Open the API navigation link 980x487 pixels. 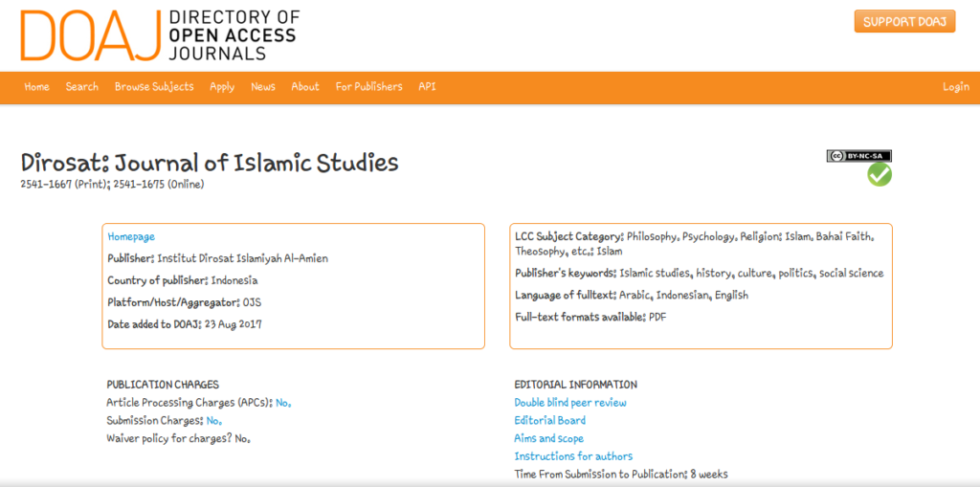[x=427, y=87]
